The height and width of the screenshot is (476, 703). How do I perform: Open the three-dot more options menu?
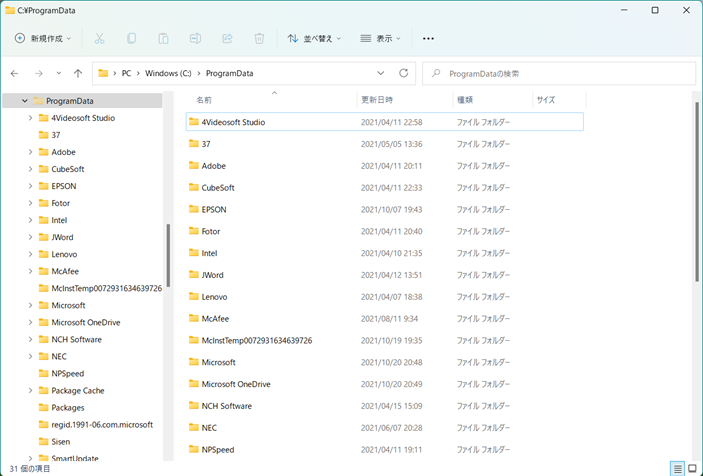pos(428,39)
